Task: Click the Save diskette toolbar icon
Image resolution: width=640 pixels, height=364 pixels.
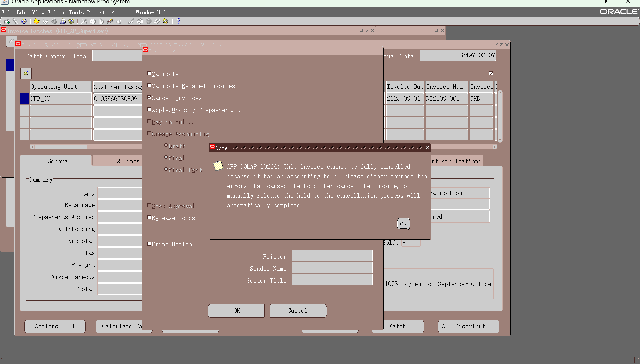Action: (x=37, y=21)
